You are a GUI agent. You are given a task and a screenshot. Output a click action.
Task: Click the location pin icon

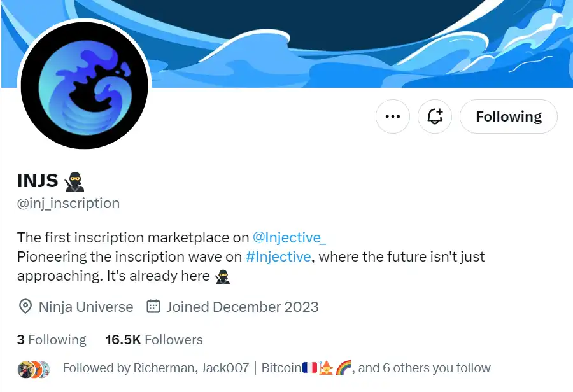click(25, 307)
